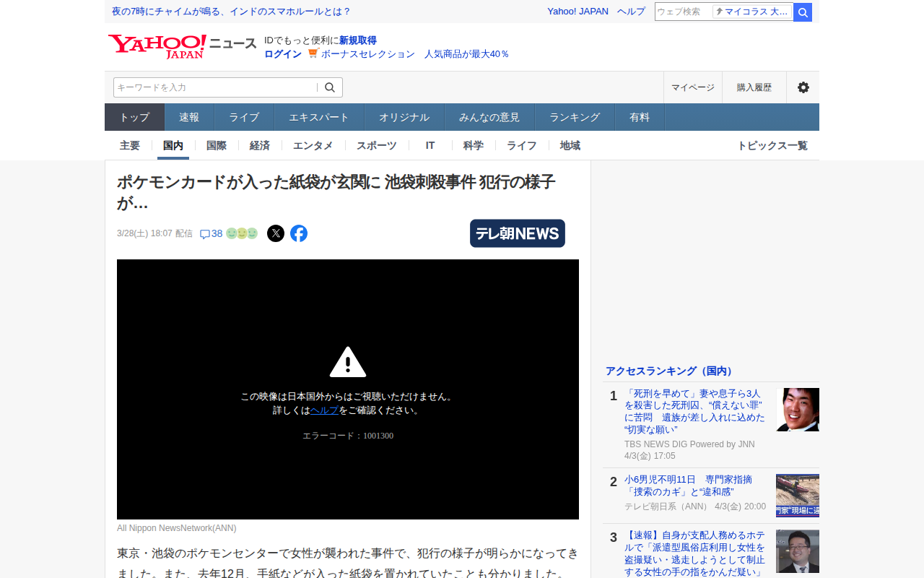Open the comments via speech bubble icon
Viewport: 924px width, 578px height.
click(205, 234)
